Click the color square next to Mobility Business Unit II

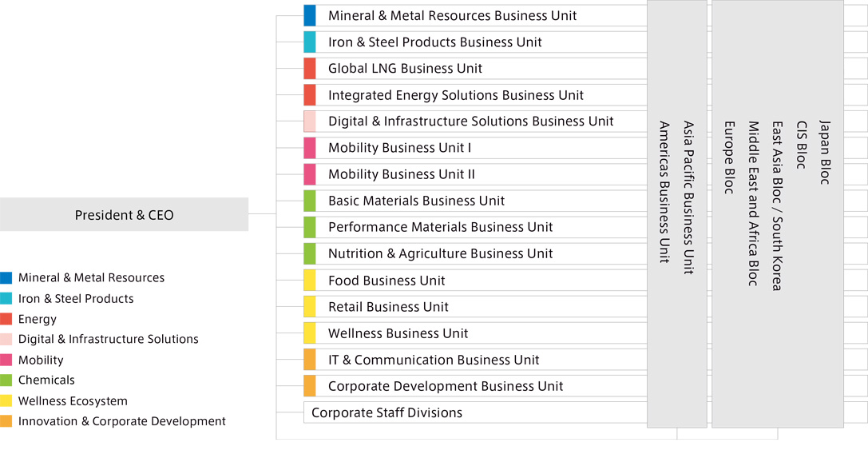(311, 173)
